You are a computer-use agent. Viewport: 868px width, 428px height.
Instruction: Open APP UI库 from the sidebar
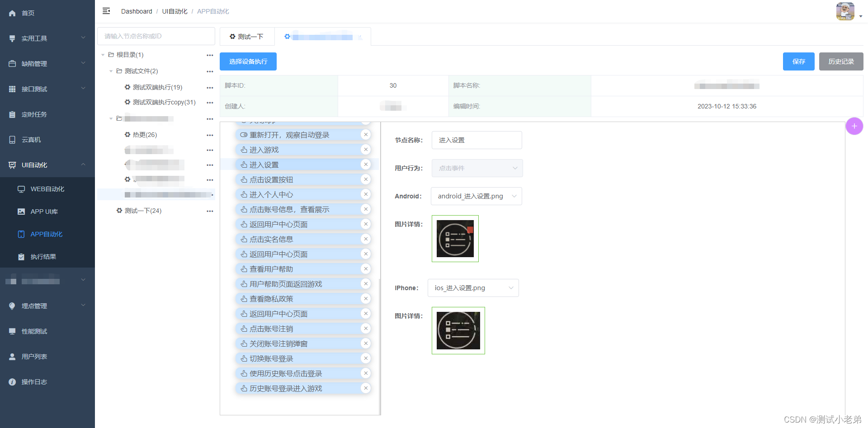[21, 211]
